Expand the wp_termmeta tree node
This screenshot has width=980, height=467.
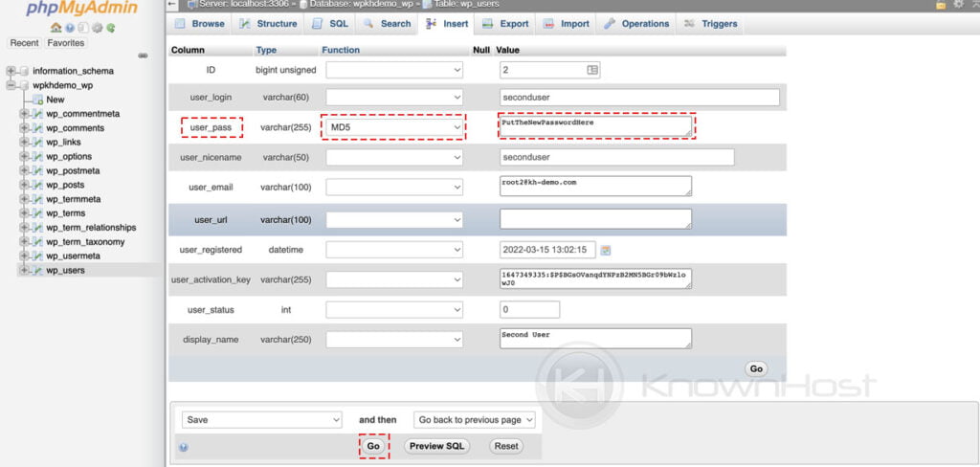(24, 199)
